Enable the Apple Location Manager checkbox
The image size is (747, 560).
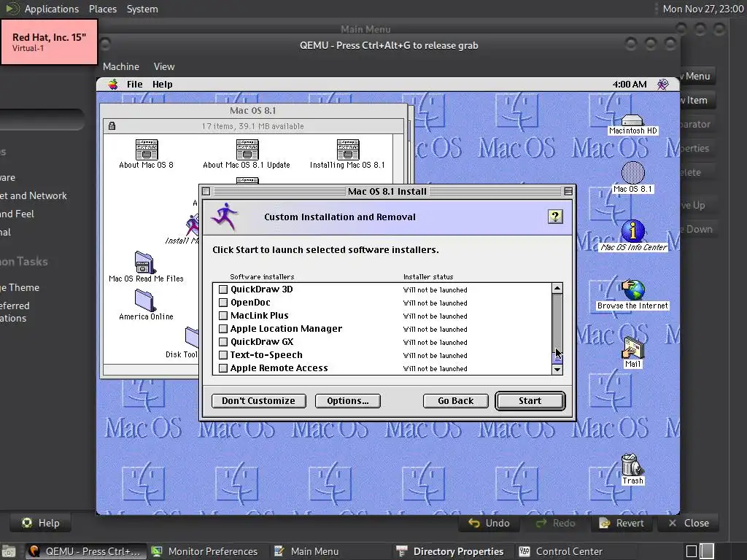tap(223, 329)
